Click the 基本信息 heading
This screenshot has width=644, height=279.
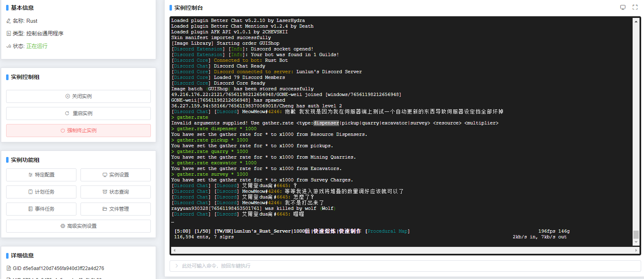[x=22, y=8]
